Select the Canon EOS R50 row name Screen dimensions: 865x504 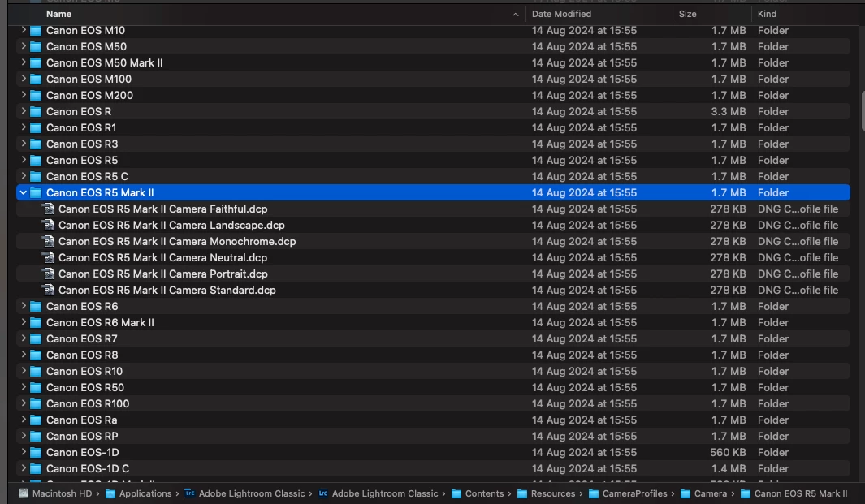(85, 388)
